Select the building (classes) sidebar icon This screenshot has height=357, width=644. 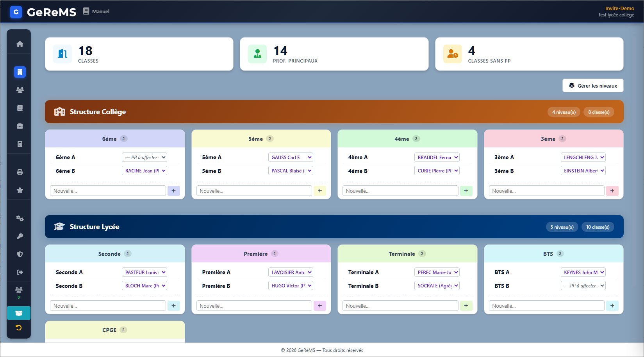click(20, 72)
